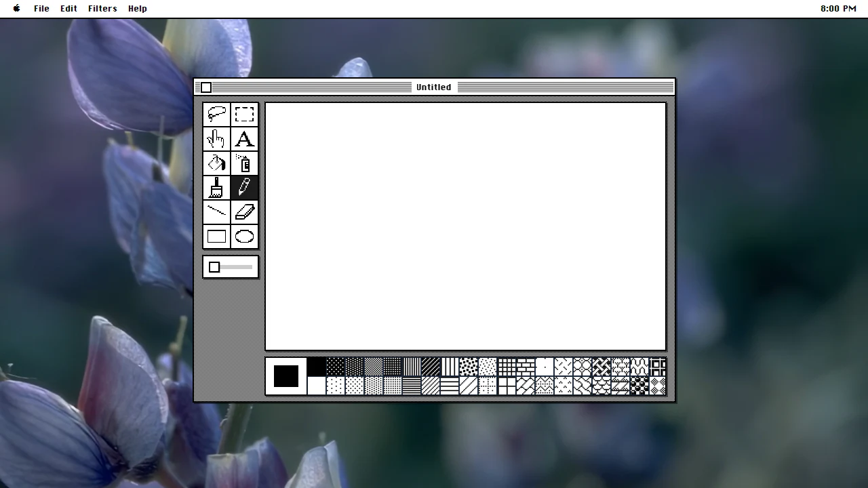Pick the Paint Bucket fill tool

(217, 163)
